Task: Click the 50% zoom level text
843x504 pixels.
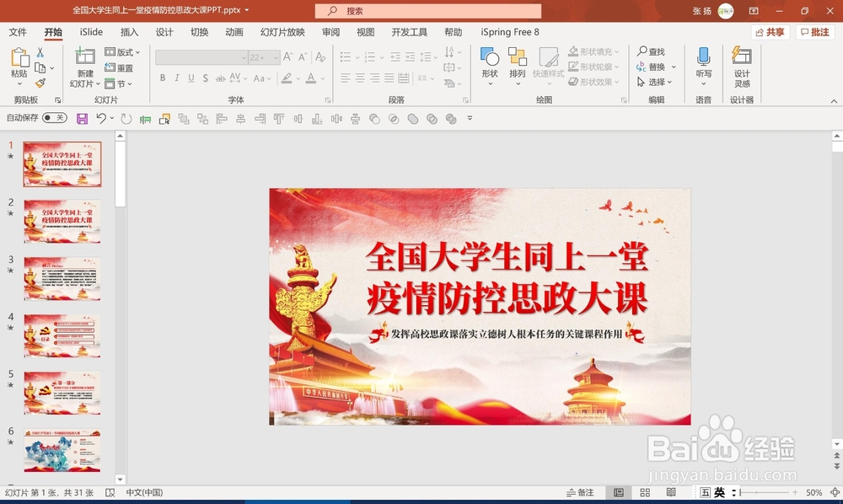Action: (x=813, y=493)
